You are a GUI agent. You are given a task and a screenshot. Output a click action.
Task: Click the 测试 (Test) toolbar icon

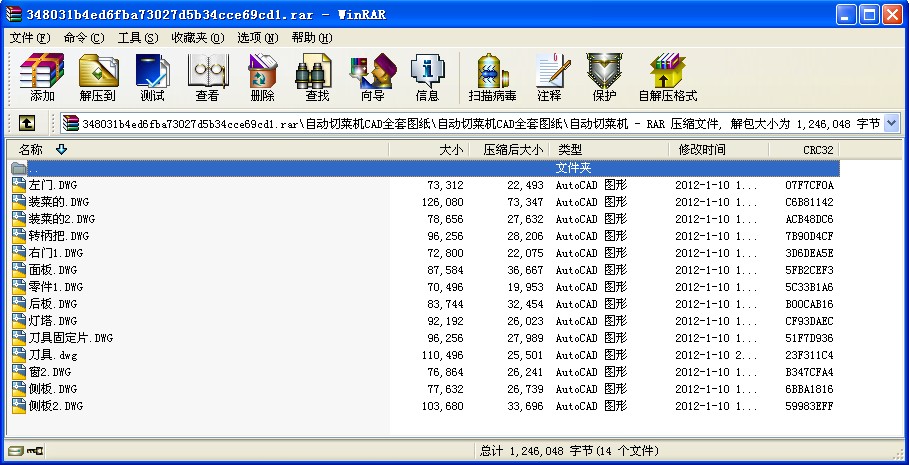[152, 78]
